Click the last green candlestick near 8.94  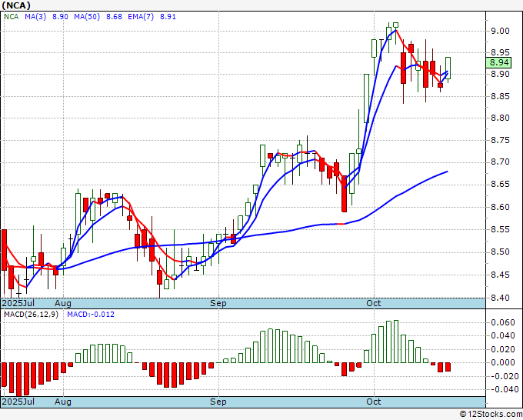point(448,68)
